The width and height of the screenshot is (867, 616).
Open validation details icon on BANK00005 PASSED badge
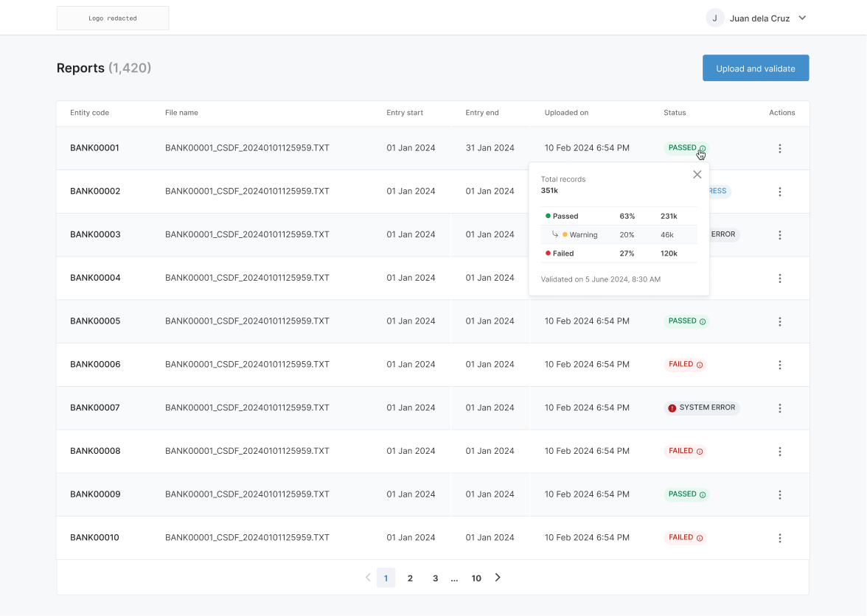[x=704, y=321]
